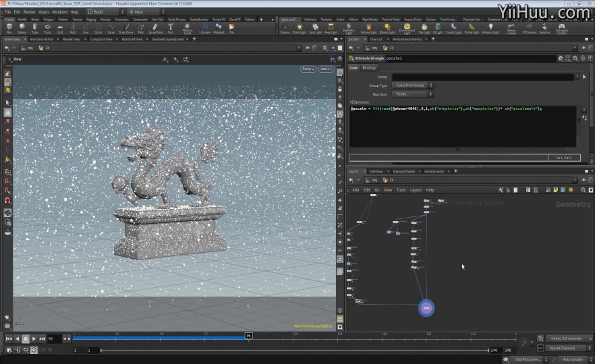Click the pscale1 node name field
Viewport: 595px width, 364px height.
(470, 59)
